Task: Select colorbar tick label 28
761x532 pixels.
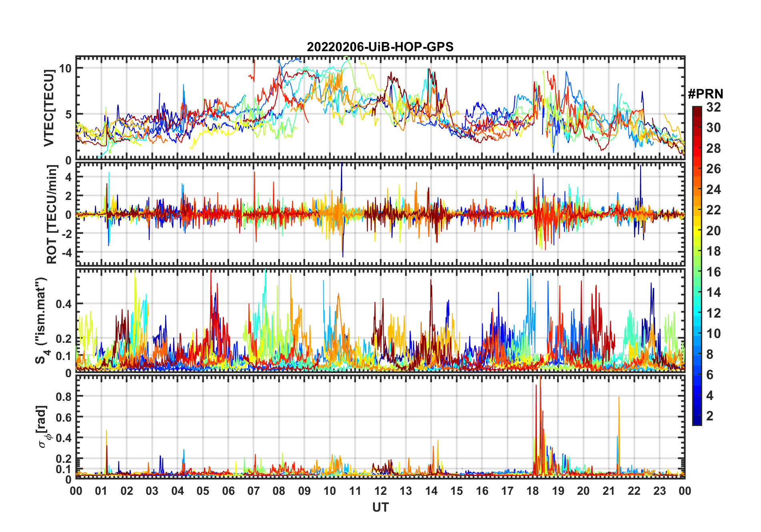Action: [713, 148]
